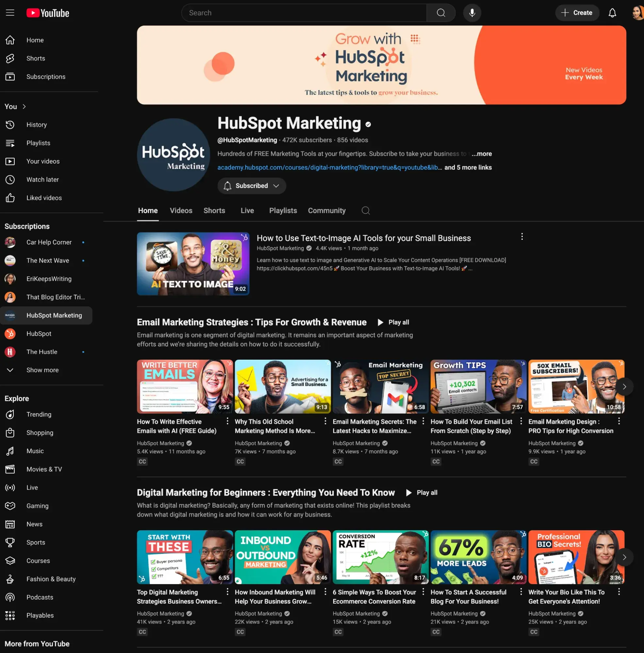644x653 pixels.
Task: Start a voice search with the microphone
Action: tap(472, 12)
